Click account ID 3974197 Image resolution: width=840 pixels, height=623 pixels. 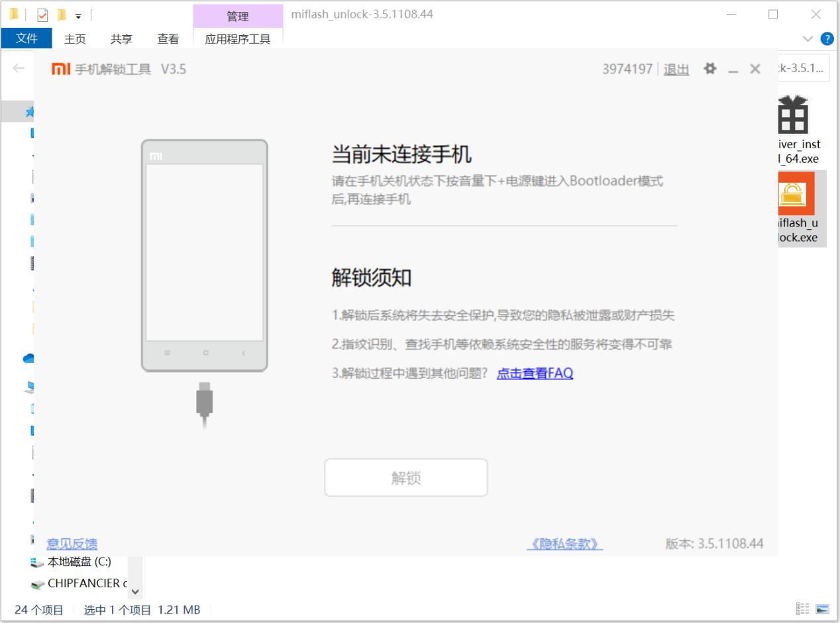click(627, 69)
